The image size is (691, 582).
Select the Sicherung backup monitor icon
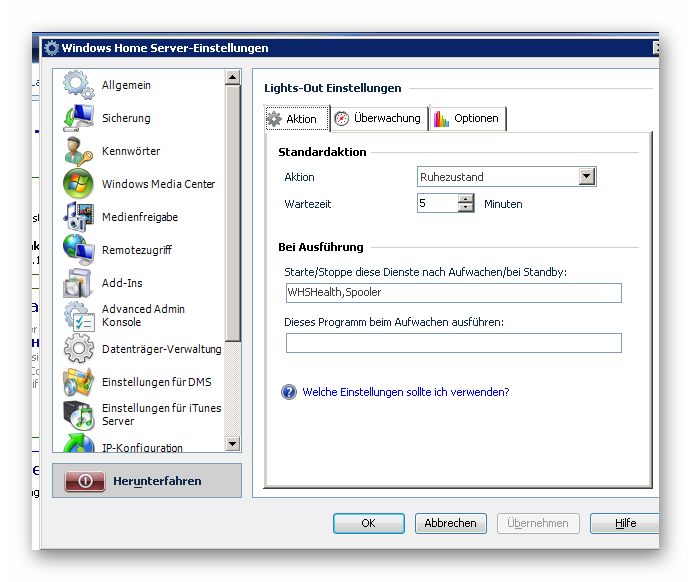(x=78, y=118)
